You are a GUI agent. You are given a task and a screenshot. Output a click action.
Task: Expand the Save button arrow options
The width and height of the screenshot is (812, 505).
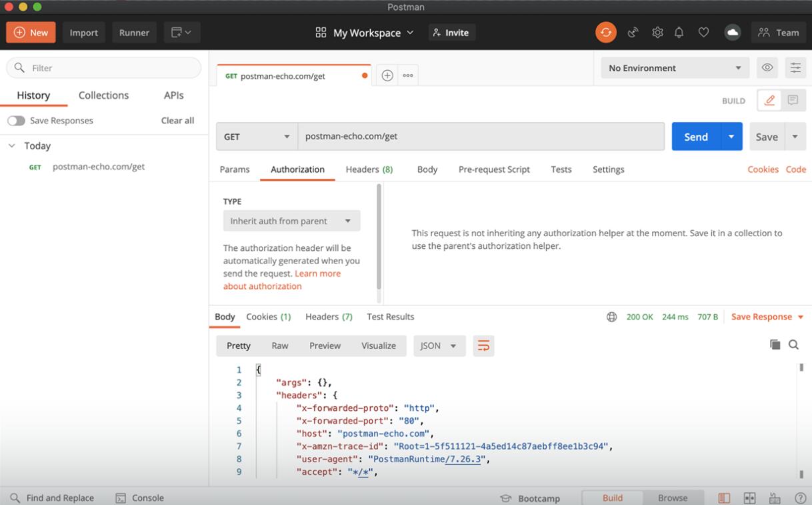pos(795,136)
